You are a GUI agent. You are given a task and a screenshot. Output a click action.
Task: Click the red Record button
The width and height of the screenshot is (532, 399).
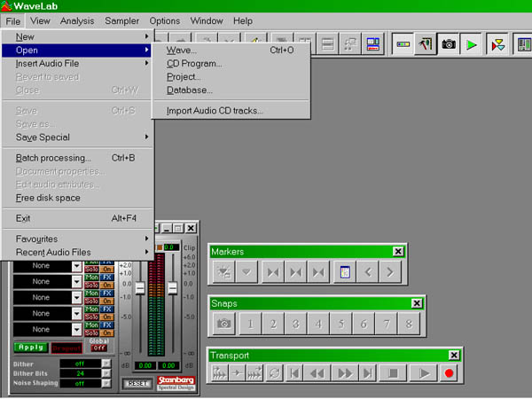[x=449, y=373]
